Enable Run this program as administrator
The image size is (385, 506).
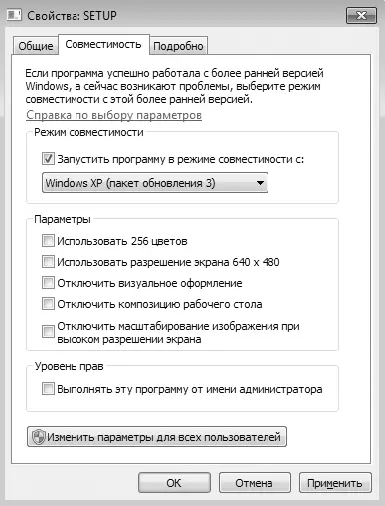(x=48, y=389)
